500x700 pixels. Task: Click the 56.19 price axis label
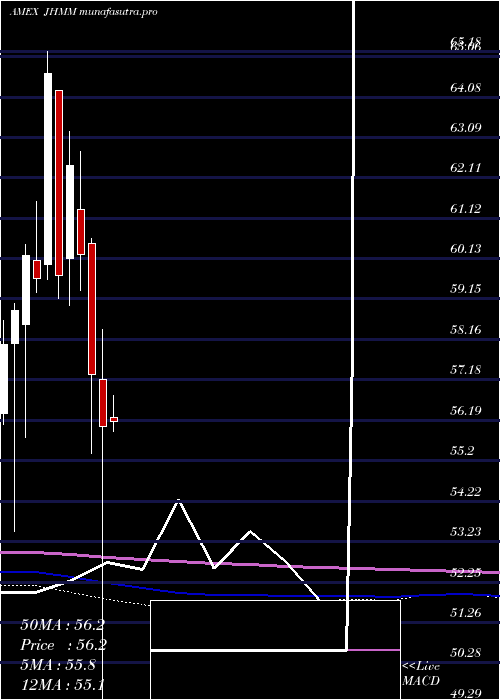(x=466, y=410)
